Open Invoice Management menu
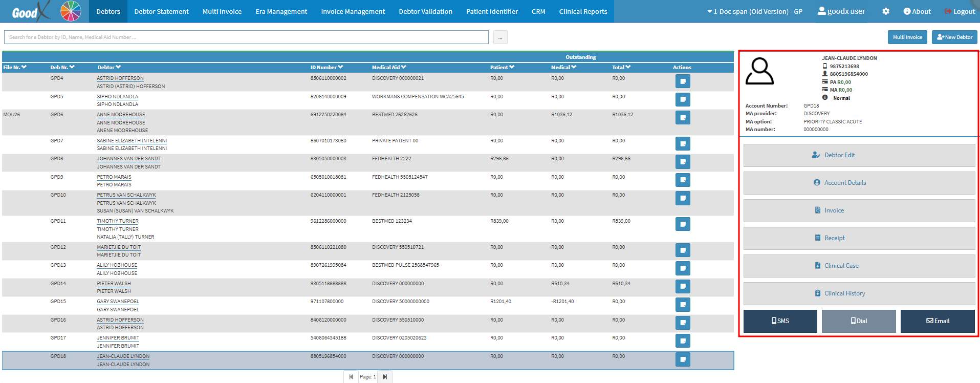This screenshot has height=383, width=980. (x=353, y=11)
